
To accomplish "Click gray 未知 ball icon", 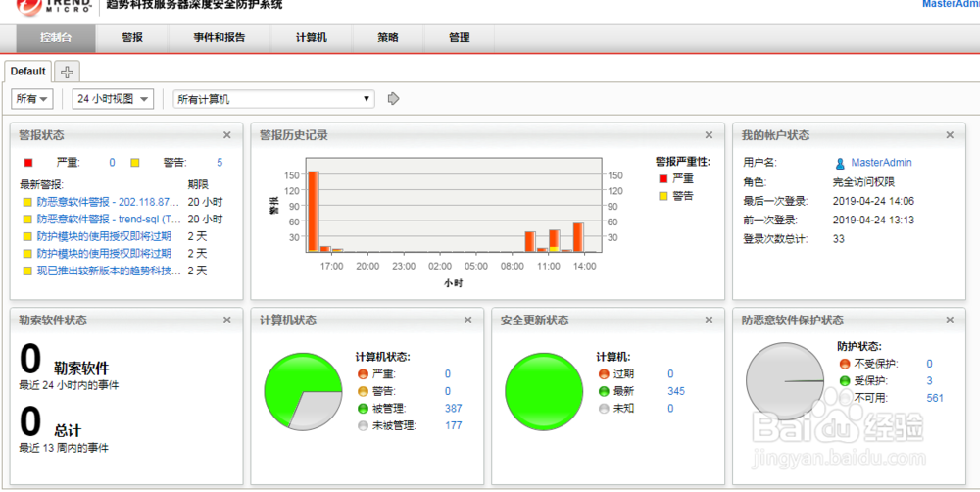I will coord(604,409).
